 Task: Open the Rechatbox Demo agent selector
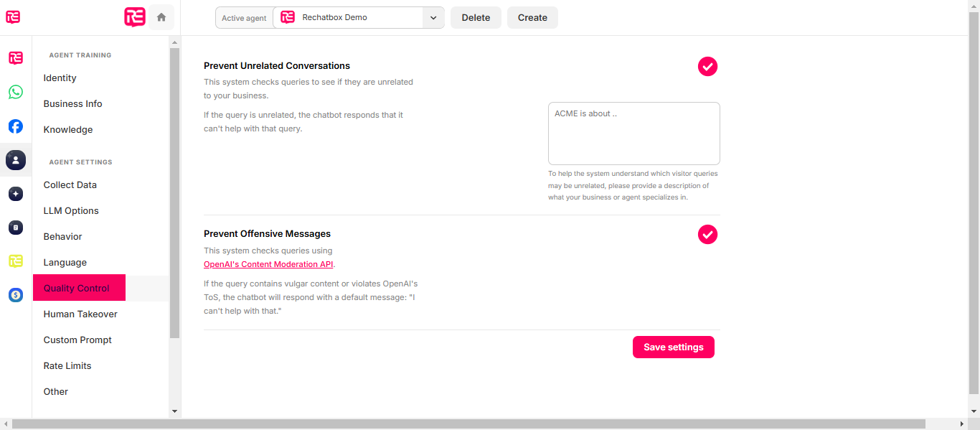(359, 18)
